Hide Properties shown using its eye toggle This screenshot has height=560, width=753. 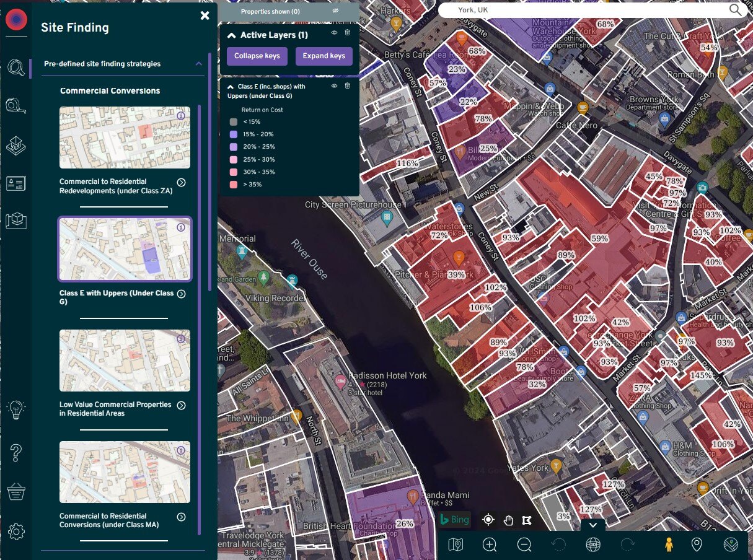point(335,10)
